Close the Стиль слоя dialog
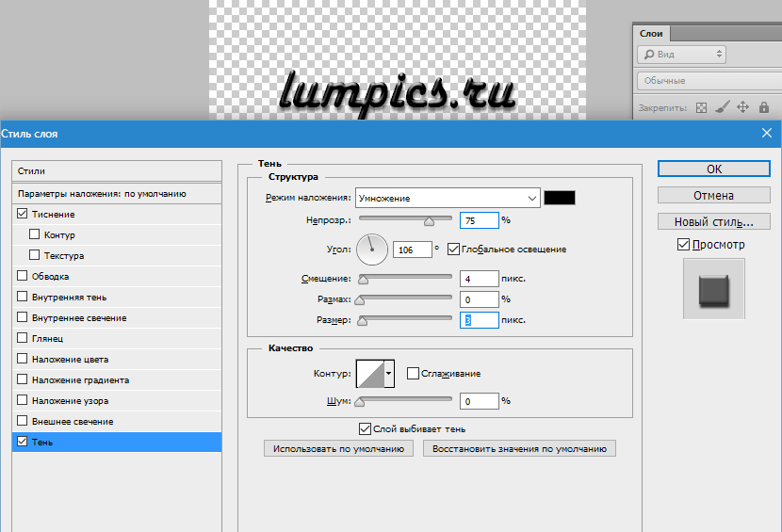This screenshot has height=532, width=782. tap(767, 133)
